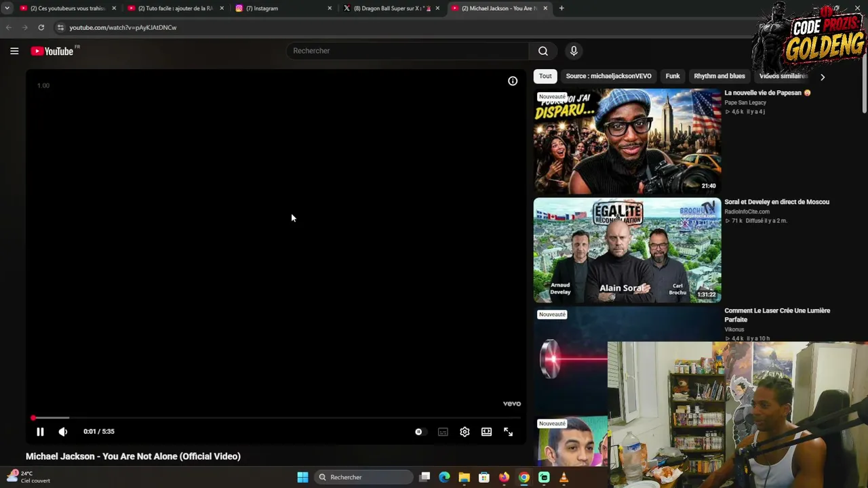
Task: Select the Tout filter chip
Action: tap(545, 76)
